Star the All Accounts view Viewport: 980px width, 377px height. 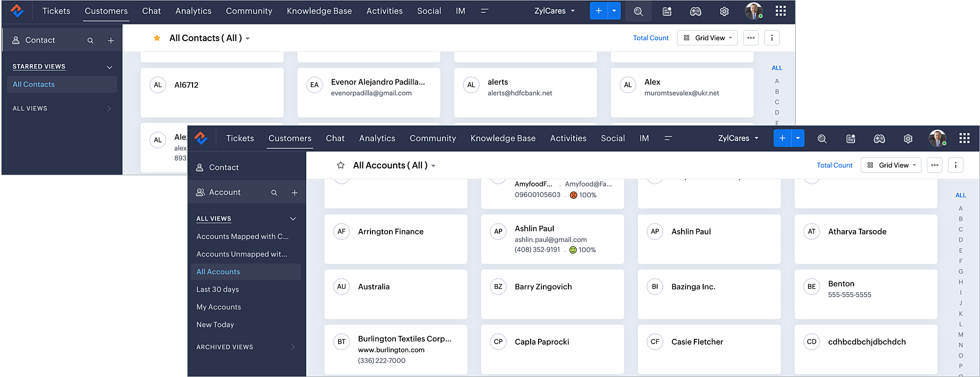click(341, 165)
